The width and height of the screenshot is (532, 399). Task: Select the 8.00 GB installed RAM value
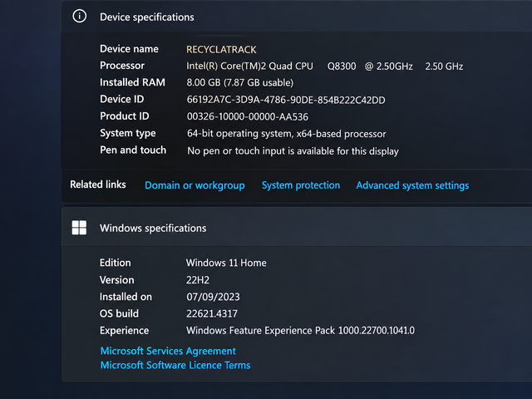(x=240, y=83)
